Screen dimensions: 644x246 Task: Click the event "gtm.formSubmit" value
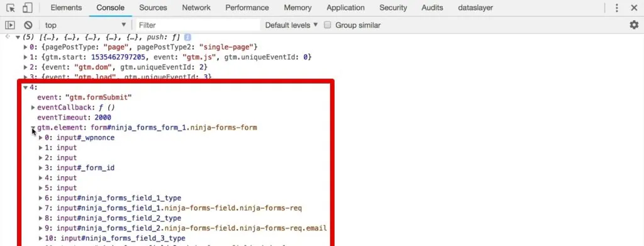click(x=98, y=98)
